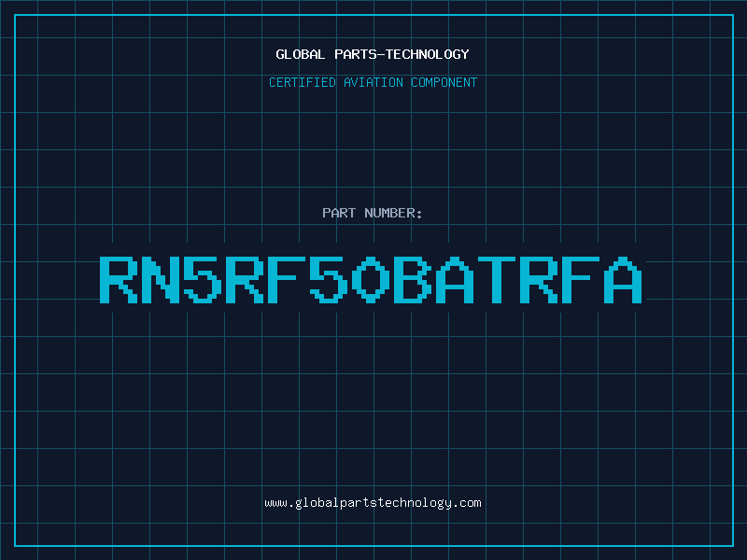Click the word PART in the part number label

[338, 213]
